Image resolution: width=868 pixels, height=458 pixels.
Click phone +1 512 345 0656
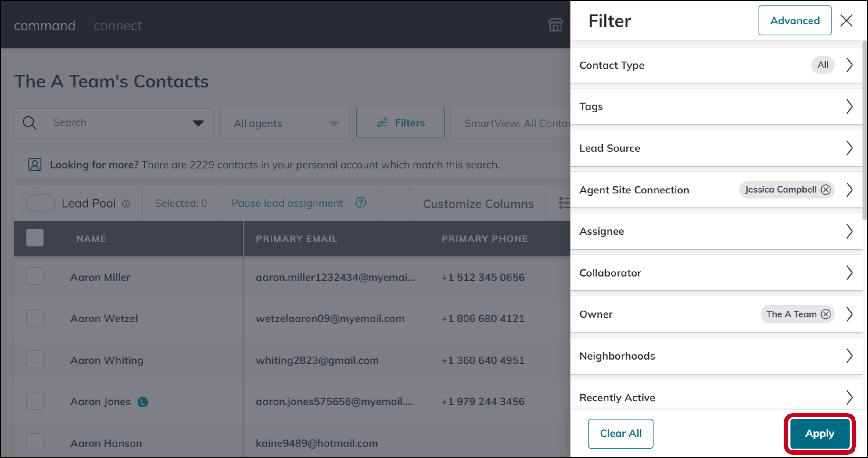(483, 277)
